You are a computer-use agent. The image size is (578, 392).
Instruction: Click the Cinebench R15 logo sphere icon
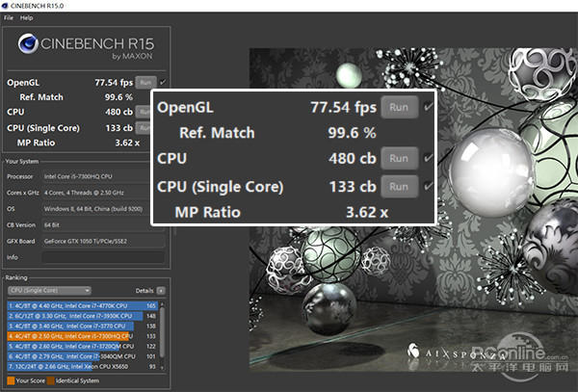tap(28, 43)
